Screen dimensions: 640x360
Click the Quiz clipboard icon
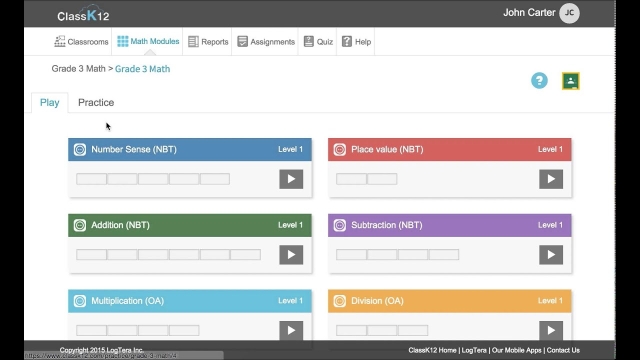point(309,41)
